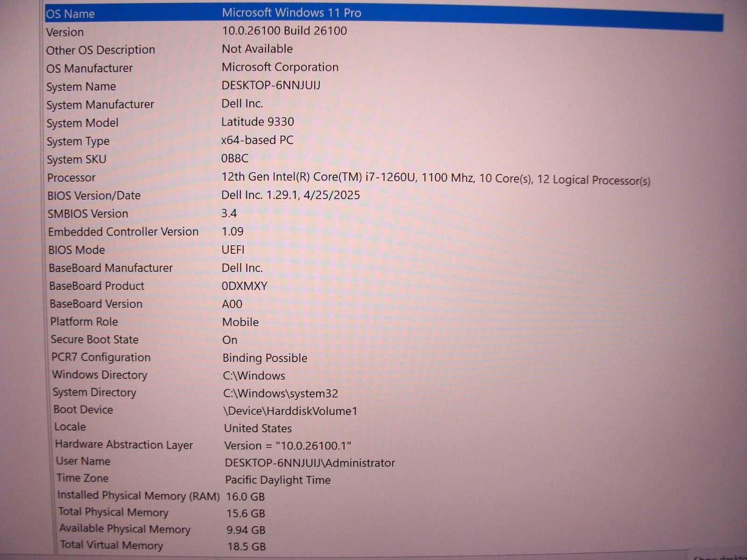Select the System Name row
747x560 pixels.
tap(81, 87)
